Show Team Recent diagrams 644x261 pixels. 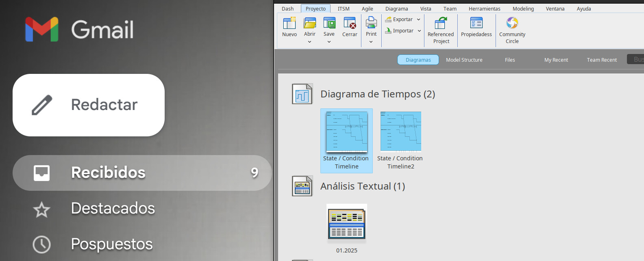(x=602, y=60)
